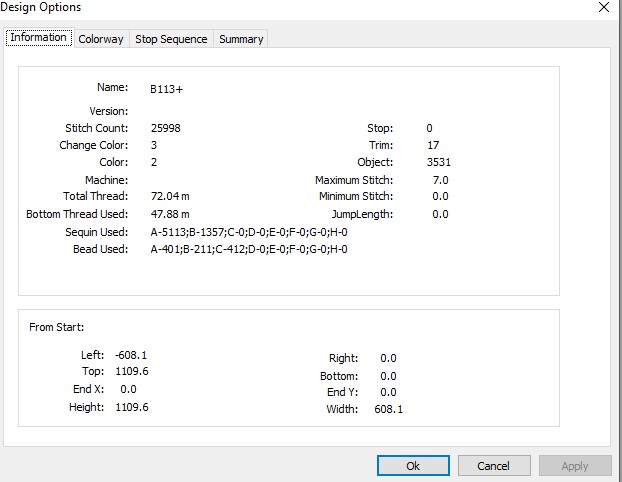Click the Sequin Used value starting A-5113
622x482 pixels.
(x=249, y=232)
